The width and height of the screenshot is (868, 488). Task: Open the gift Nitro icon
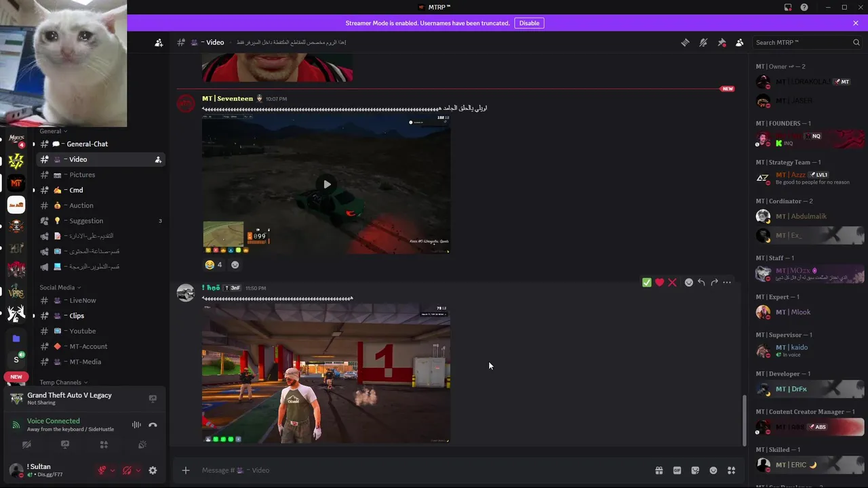[658, 470]
